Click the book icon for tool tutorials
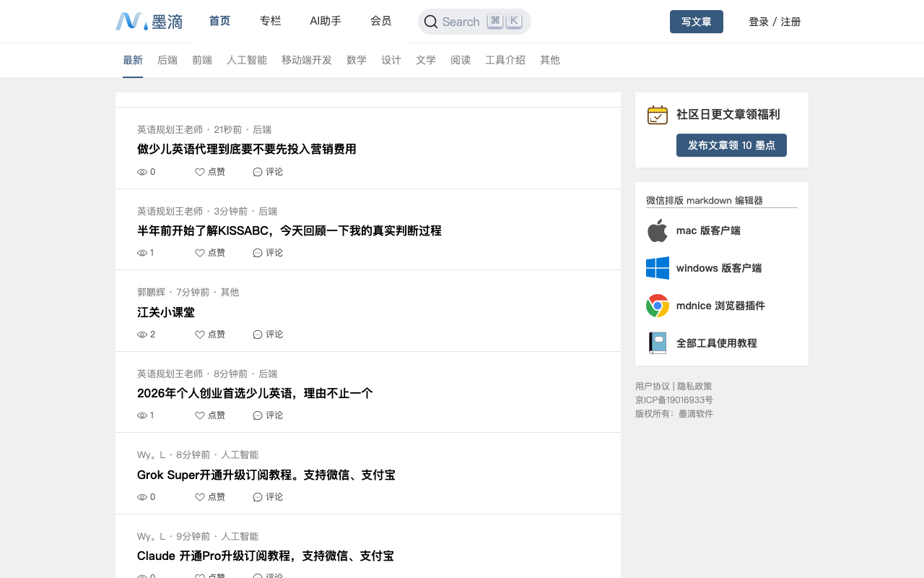Screen dimensions: 924x578 pyautogui.click(x=658, y=343)
